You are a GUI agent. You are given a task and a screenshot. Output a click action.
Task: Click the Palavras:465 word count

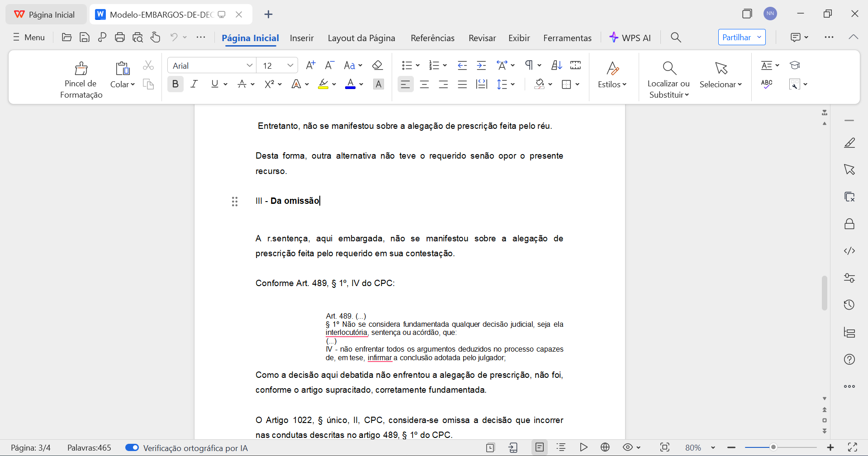point(89,448)
